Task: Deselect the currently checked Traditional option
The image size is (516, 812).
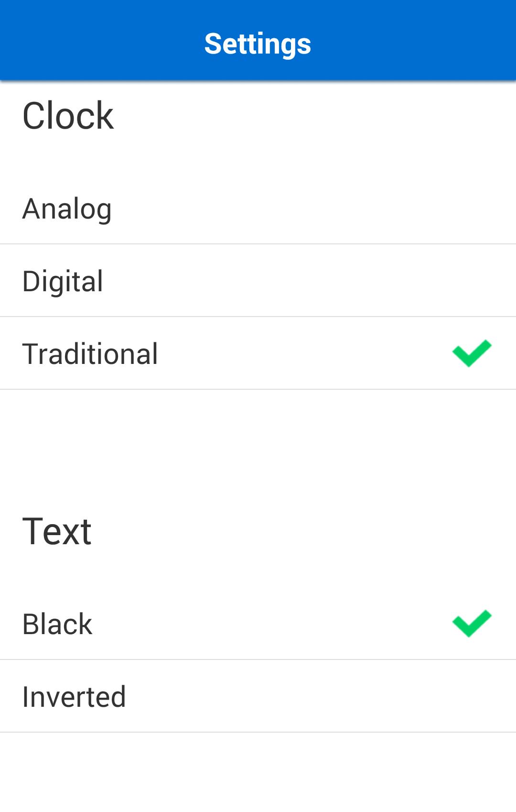Action: pos(258,353)
